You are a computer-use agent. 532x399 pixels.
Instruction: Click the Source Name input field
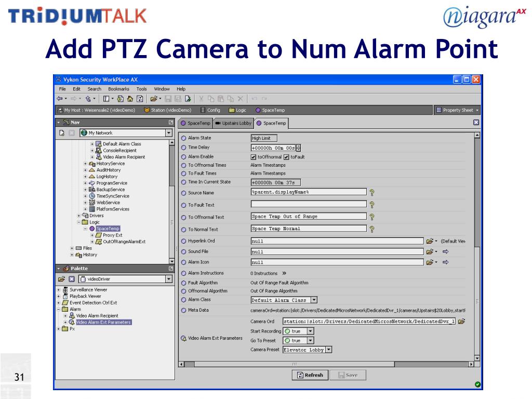coord(309,192)
